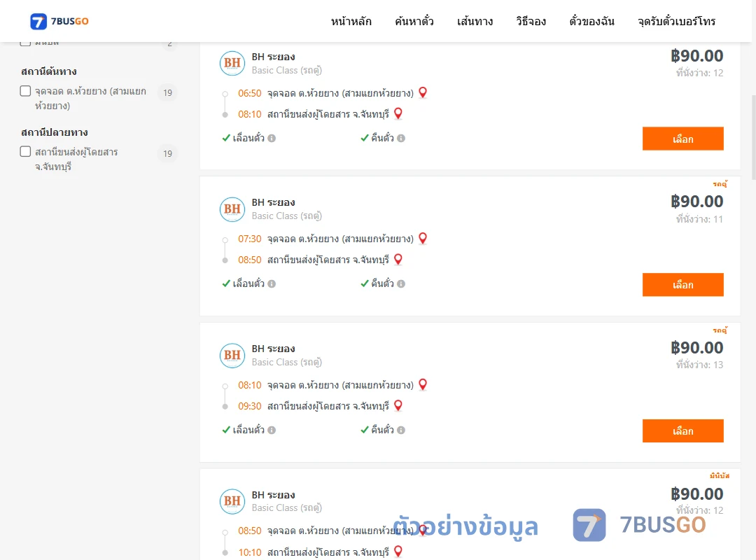Select the 08:10 trip with เลือก button
756x560 pixels.
pos(682,430)
